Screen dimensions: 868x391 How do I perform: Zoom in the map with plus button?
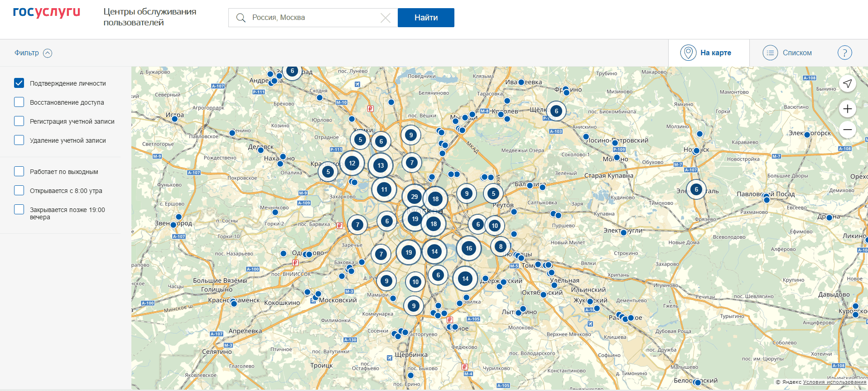click(x=847, y=109)
